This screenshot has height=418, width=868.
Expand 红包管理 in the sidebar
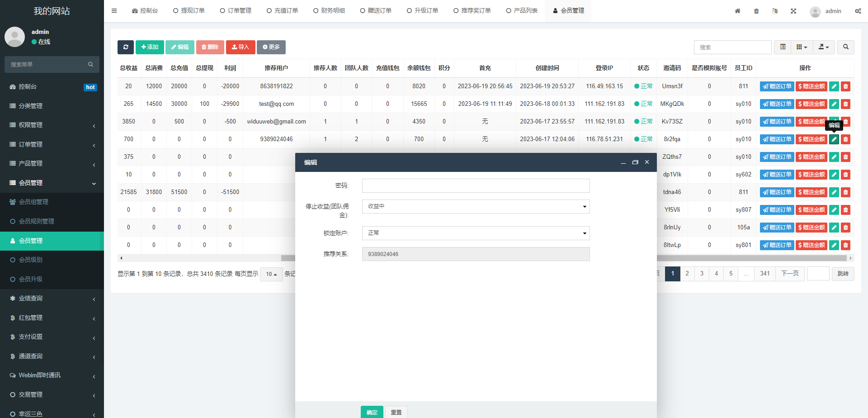click(52, 318)
